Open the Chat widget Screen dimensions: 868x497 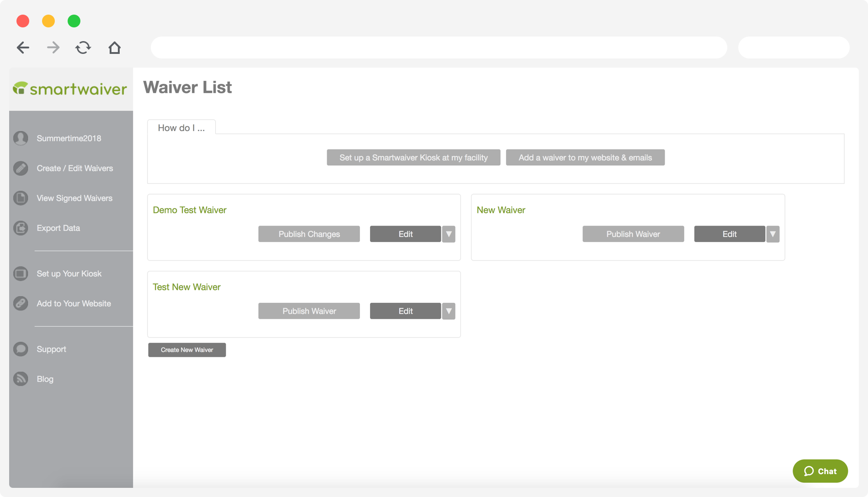click(820, 471)
